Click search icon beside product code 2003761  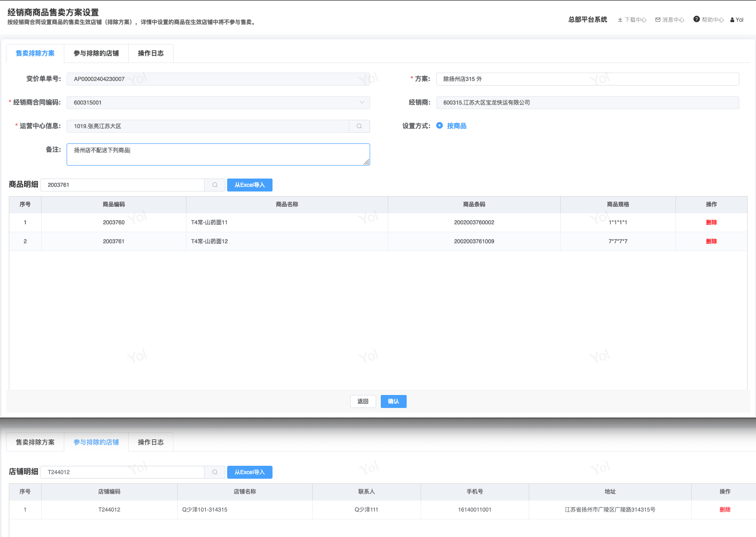pyautogui.click(x=215, y=185)
